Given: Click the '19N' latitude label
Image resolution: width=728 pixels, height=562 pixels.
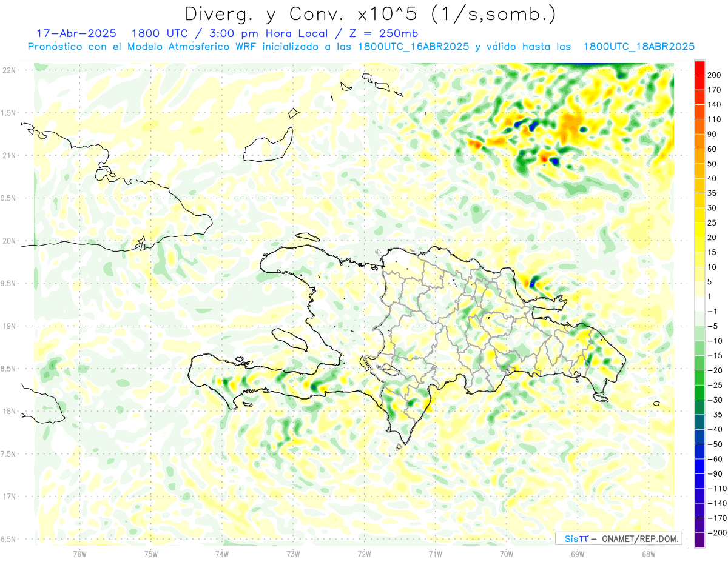Looking at the screenshot, I should coord(10,326).
